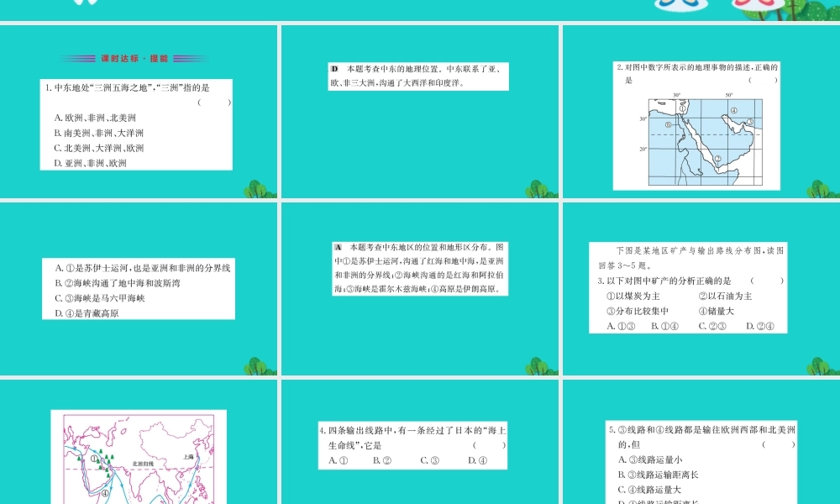Image resolution: width=840 pixels, height=504 pixels.
Task: Click statement ③分布比较集中
Action: (637, 311)
